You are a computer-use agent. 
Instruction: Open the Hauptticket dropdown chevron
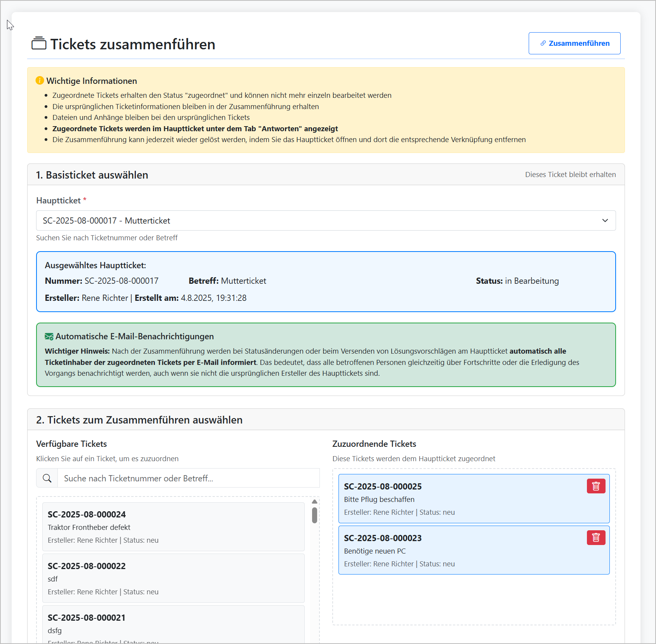coord(605,220)
